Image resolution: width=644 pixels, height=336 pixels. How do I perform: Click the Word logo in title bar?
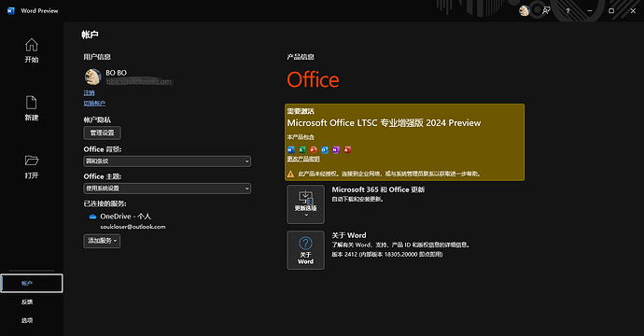pyautogui.click(x=11, y=10)
